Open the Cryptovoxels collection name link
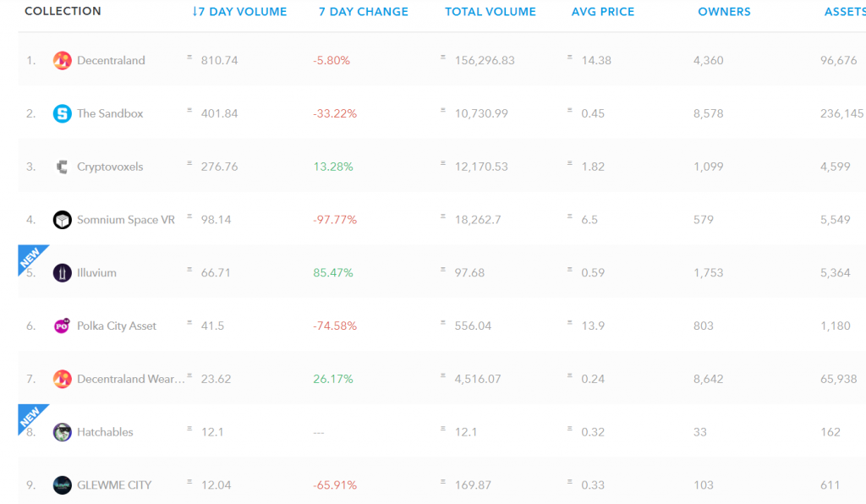Screen dimensions: 866x504 (110, 167)
